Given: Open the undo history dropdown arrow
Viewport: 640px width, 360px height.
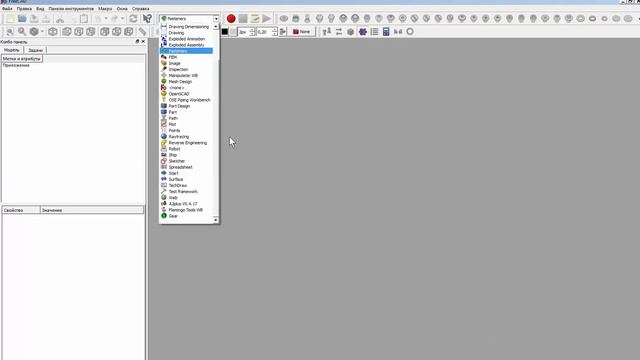Looking at the screenshot, I should [106, 19].
